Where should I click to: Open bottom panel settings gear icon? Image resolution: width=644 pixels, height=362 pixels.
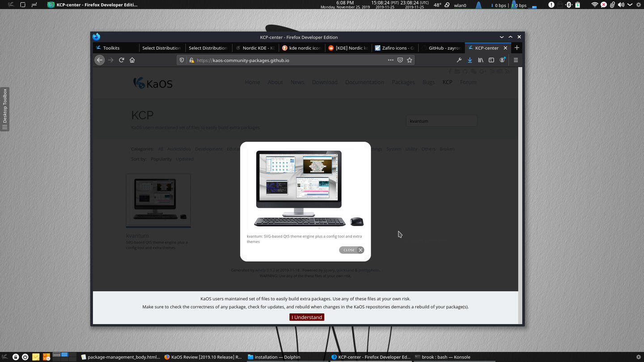coord(638,358)
